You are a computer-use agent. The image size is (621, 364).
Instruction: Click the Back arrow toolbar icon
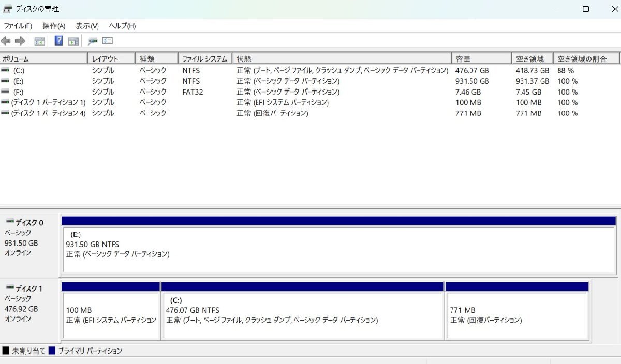pyautogui.click(x=6, y=41)
